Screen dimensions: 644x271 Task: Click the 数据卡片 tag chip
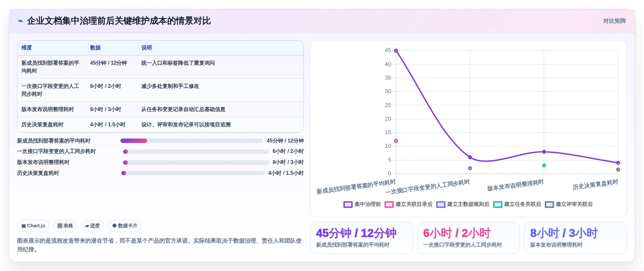click(x=125, y=226)
